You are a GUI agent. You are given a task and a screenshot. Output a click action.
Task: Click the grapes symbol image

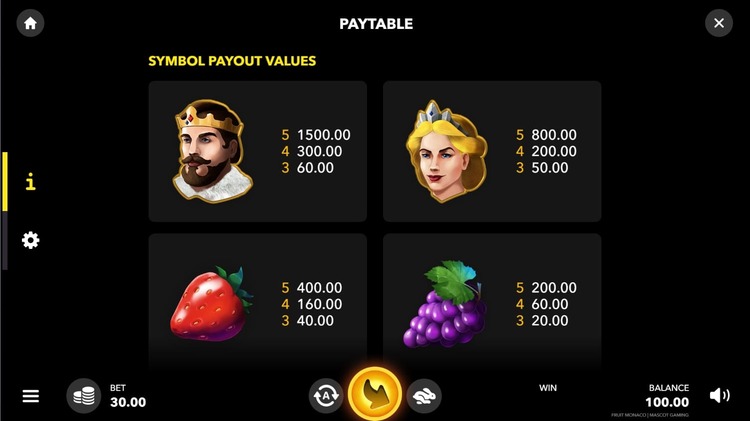(445, 303)
